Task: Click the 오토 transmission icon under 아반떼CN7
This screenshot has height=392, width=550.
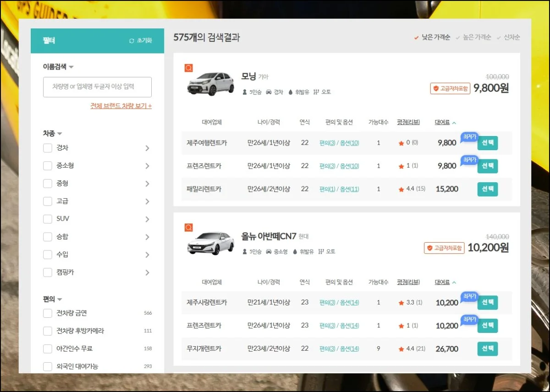Action: 321,251
